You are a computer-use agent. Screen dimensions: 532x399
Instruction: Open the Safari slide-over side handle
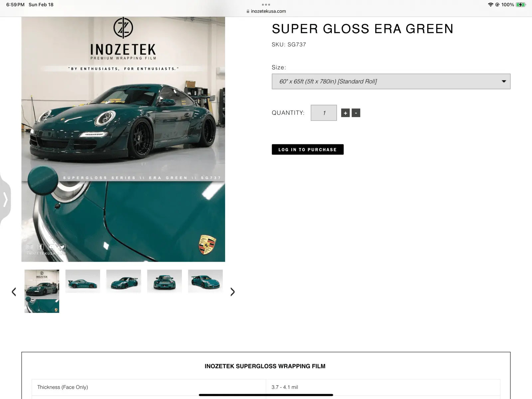point(5,199)
